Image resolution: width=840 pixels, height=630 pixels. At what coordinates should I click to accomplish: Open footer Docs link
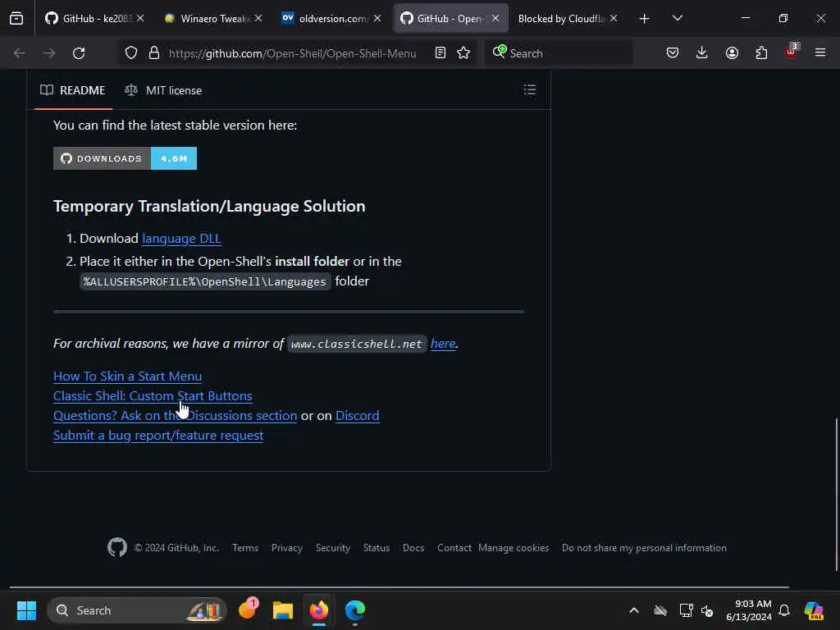pyautogui.click(x=413, y=547)
